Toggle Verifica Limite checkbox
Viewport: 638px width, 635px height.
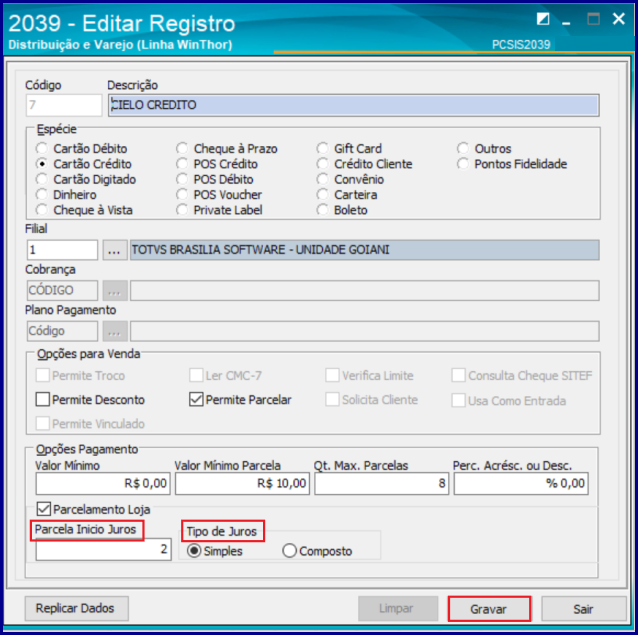coord(332,375)
